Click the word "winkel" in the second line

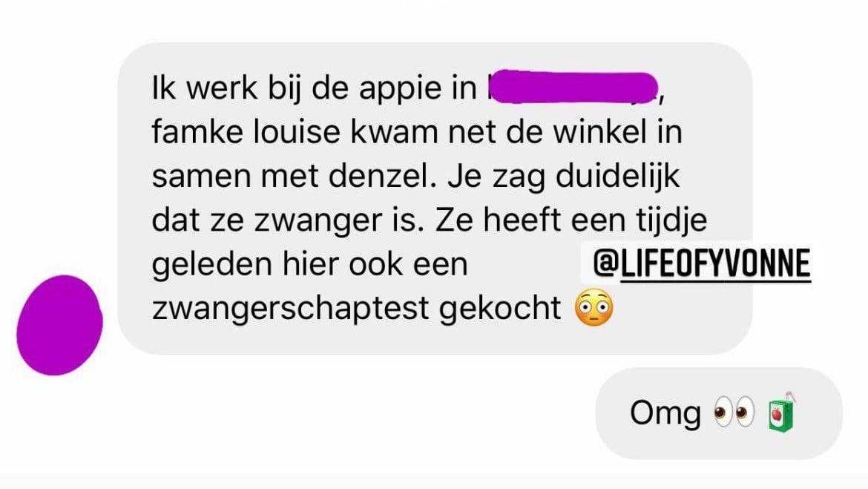point(600,132)
